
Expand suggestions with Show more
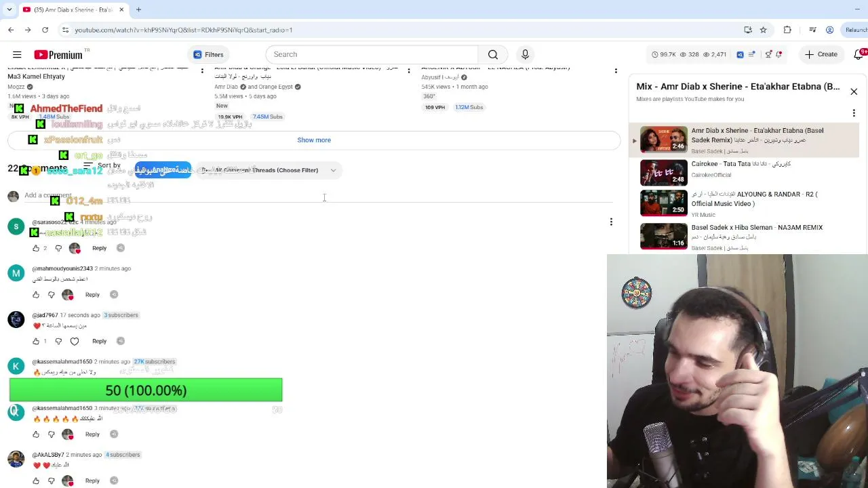[x=314, y=140]
